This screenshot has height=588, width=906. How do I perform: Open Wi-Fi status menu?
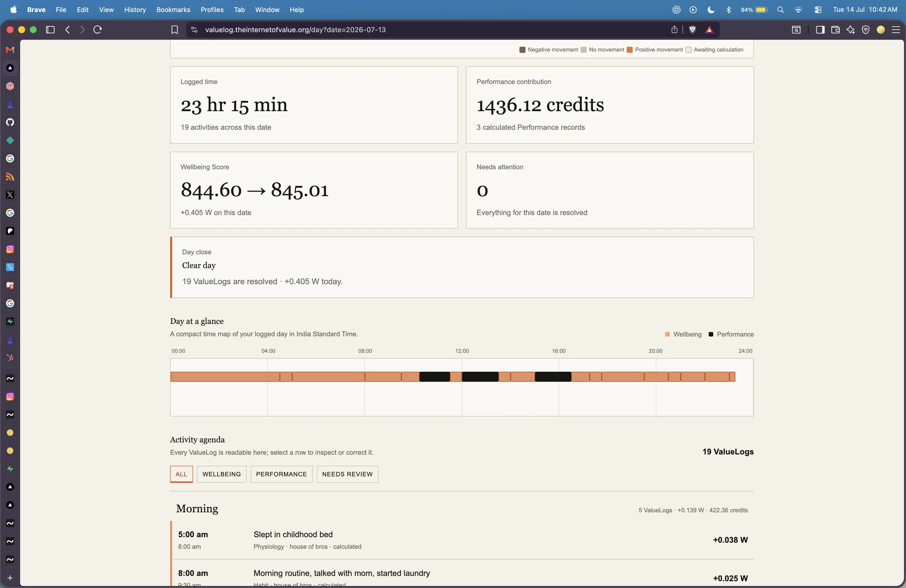coord(798,10)
